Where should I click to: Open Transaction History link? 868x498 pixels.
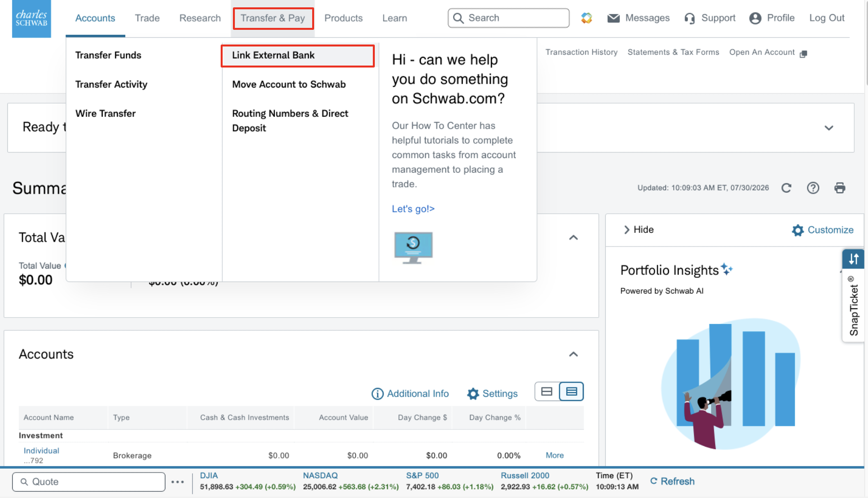click(581, 52)
